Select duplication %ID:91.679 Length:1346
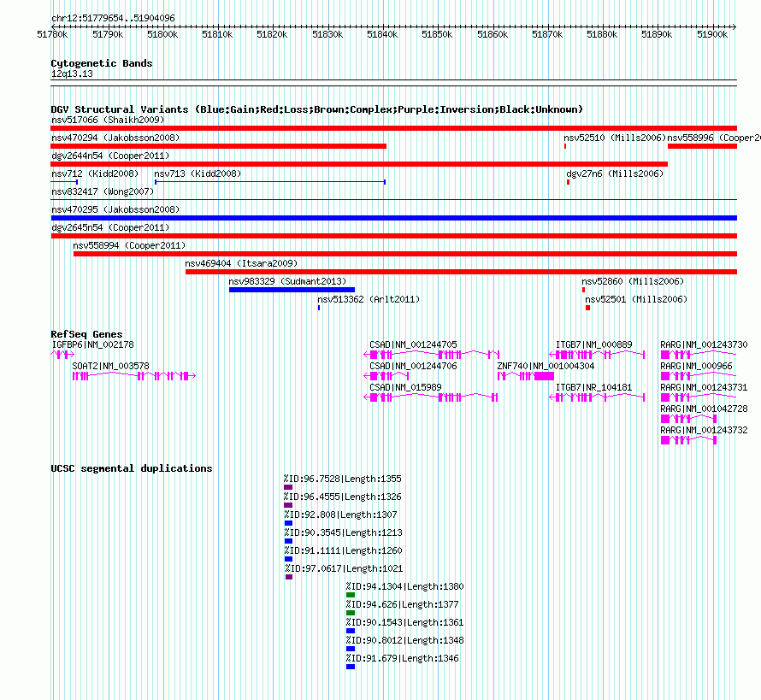The height and width of the screenshot is (700, 761). tap(351, 667)
